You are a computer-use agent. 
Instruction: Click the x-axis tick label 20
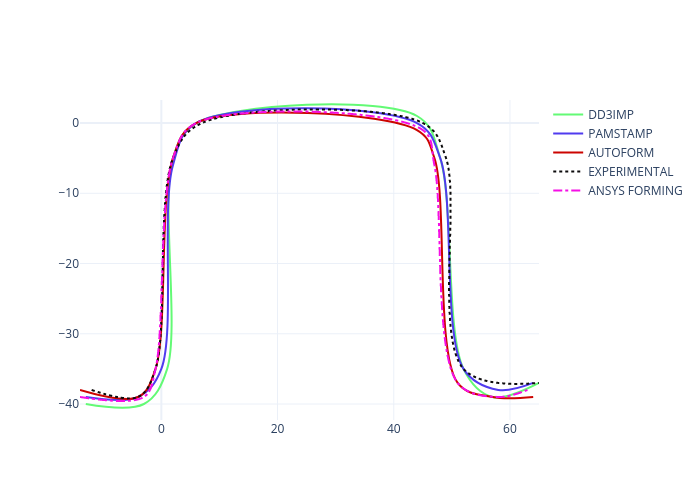pos(277,428)
